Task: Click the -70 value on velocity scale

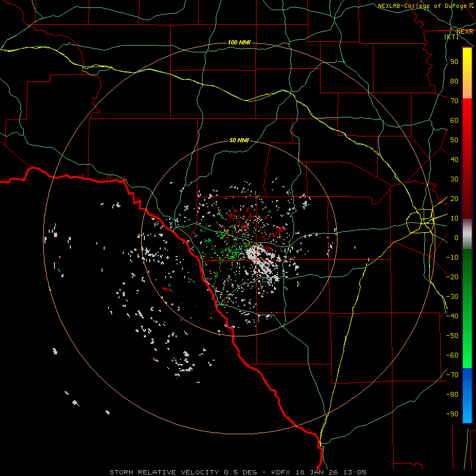Action: click(x=452, y=375)
